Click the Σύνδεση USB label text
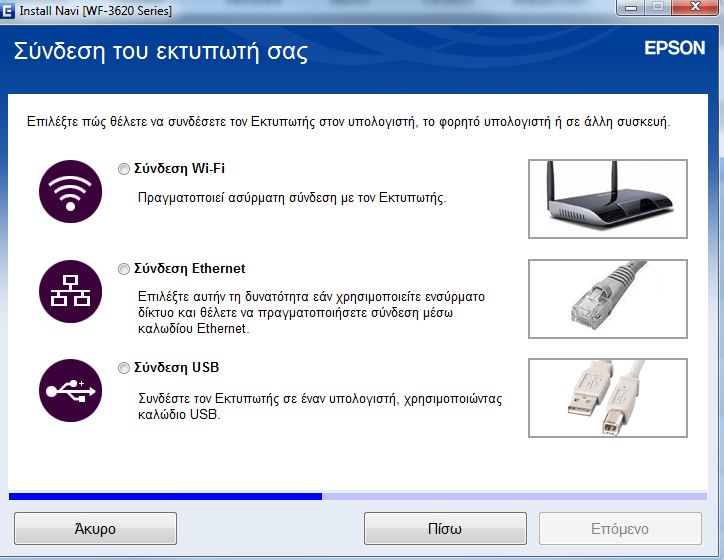 pos(176,367)
